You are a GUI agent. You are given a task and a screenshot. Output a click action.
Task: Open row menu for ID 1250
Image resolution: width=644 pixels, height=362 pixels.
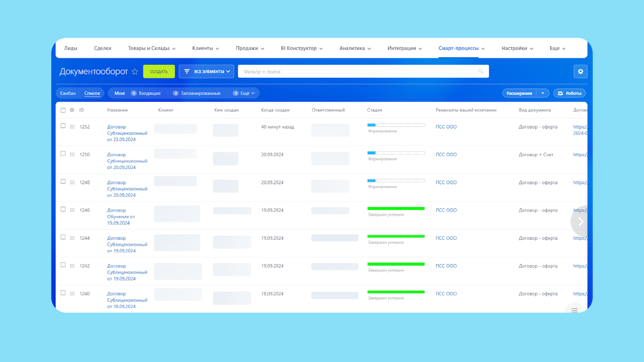tap(72, 154)
